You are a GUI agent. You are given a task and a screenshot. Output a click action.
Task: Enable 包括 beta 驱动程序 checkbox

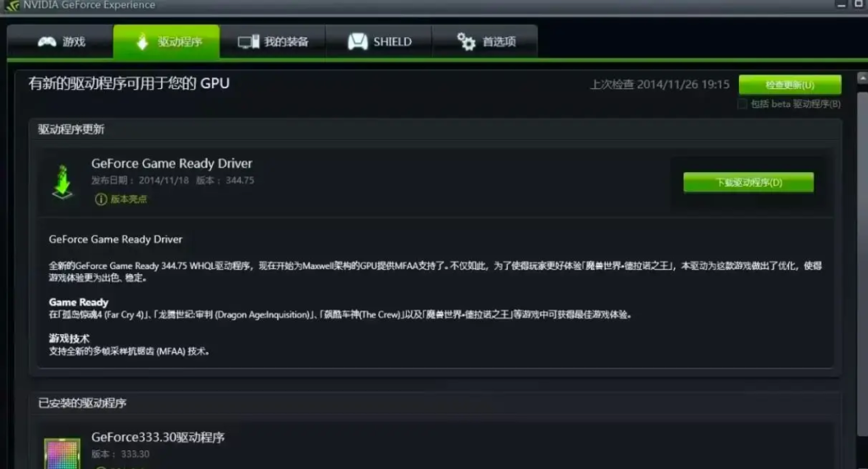(743, 104)
